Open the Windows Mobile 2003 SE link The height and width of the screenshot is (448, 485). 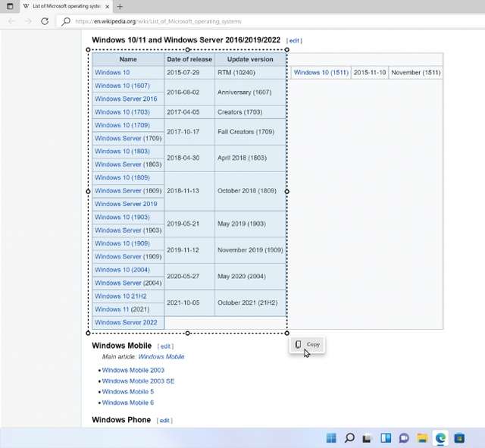[x=138, y=381]
